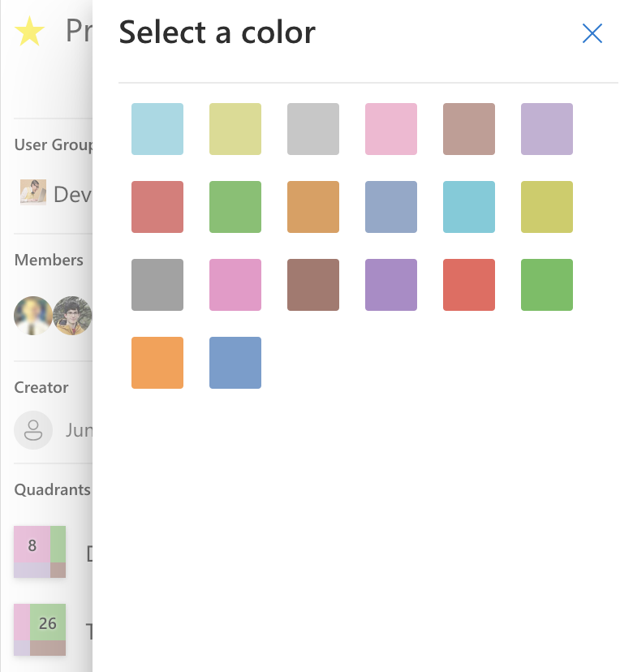Open the quadrant thumbnail showing 8
633x672 pixels.
(x=40, y=552)
